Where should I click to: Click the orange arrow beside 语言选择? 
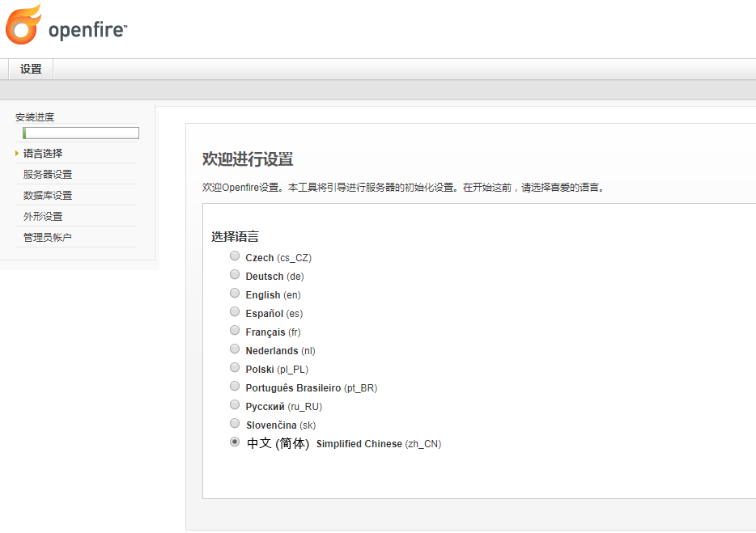(x=17, y=153)
